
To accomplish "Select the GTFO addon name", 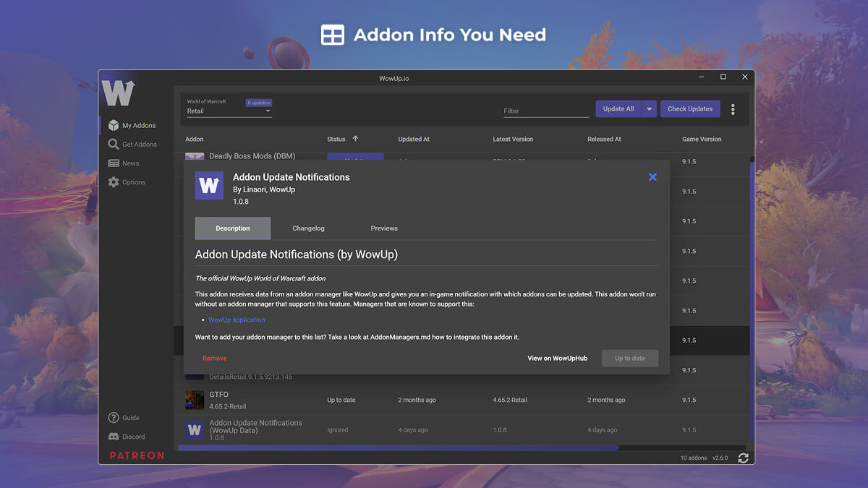I will pos(218,395).
